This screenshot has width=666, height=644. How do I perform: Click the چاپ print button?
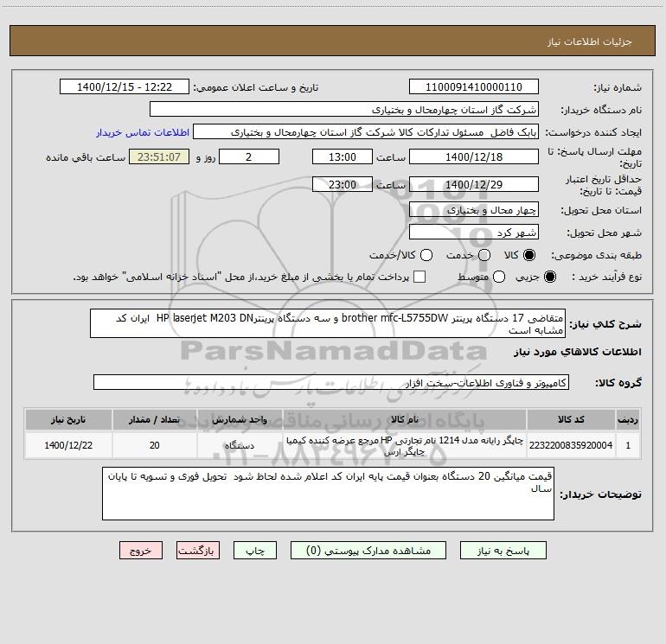click(x=255, y=551)
